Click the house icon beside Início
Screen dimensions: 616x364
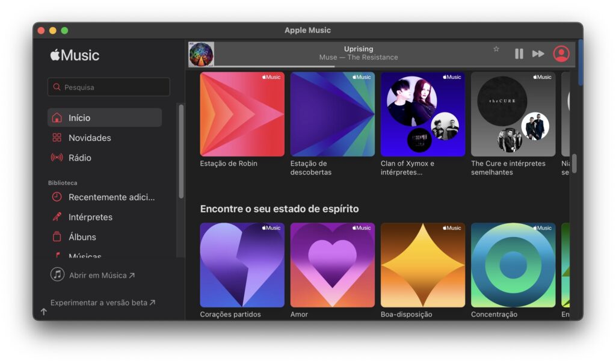pos(57,117)
